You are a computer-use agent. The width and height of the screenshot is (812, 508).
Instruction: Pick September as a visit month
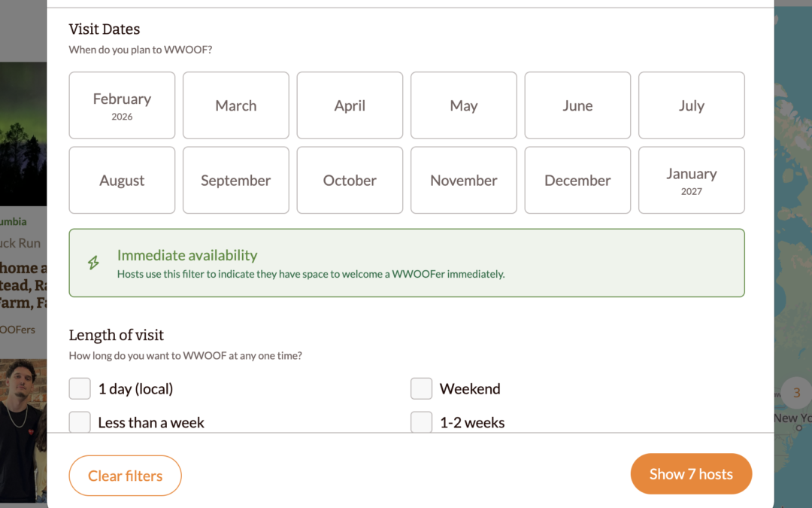[235, 180]
